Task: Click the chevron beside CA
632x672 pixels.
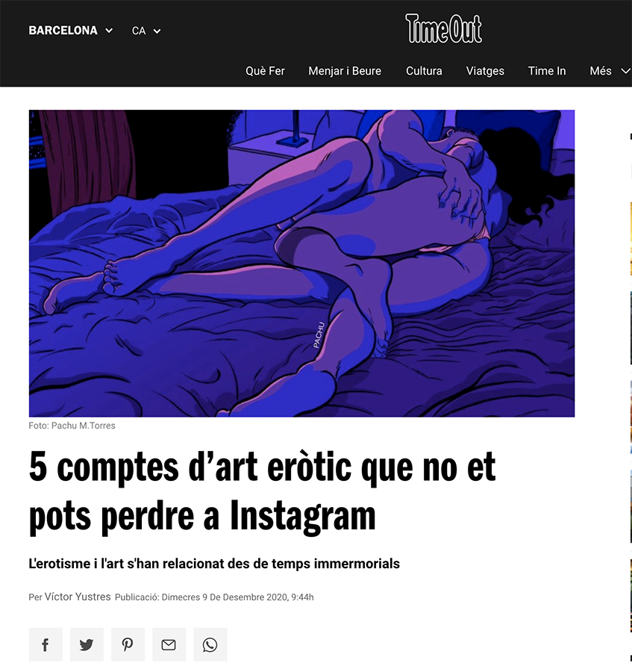Action: click(157, 31)
